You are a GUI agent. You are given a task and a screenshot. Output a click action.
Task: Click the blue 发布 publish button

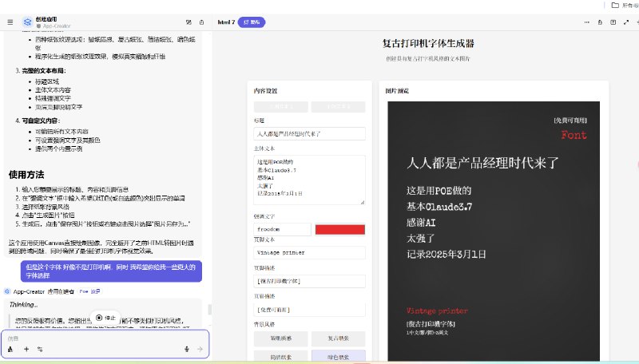click(252, 22)
